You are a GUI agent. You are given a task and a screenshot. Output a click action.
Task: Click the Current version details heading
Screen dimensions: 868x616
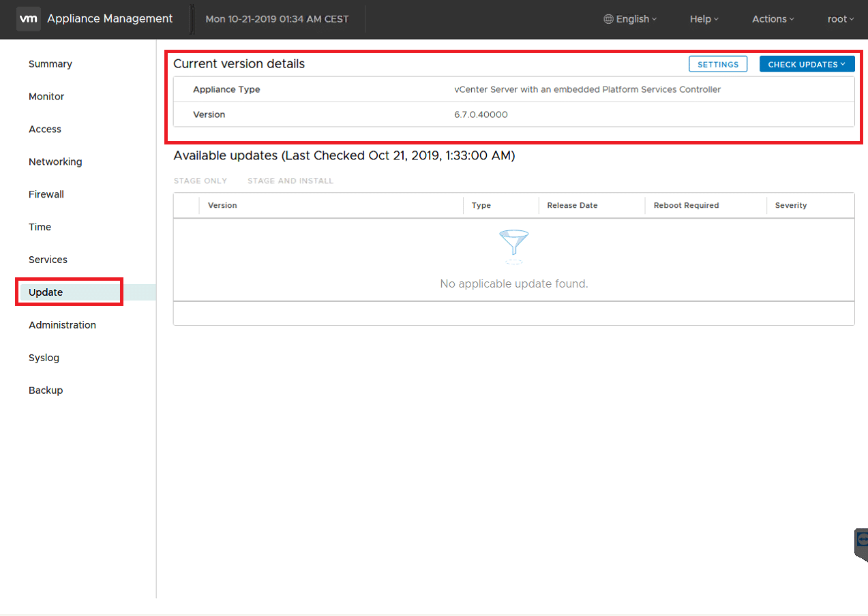click(239, 64)
